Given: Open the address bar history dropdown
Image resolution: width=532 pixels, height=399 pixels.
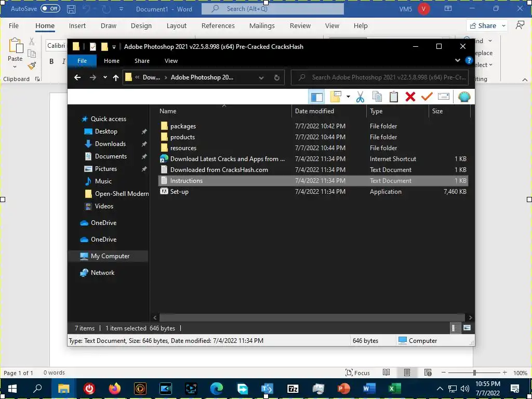Looking at the screenshot, I should coord(261,77).
